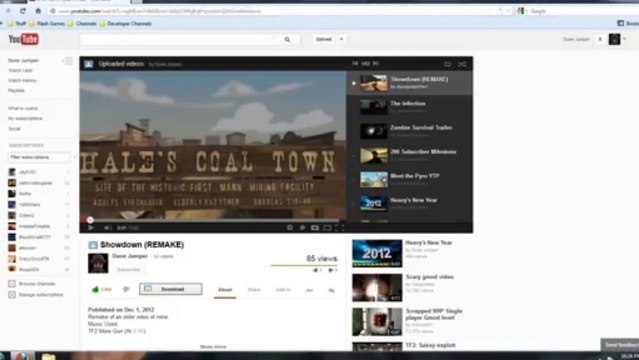Image resolution: width=639 pixels, height=360 pixels.
Task: Click the browser reload button
Action: tap(23, 11)
